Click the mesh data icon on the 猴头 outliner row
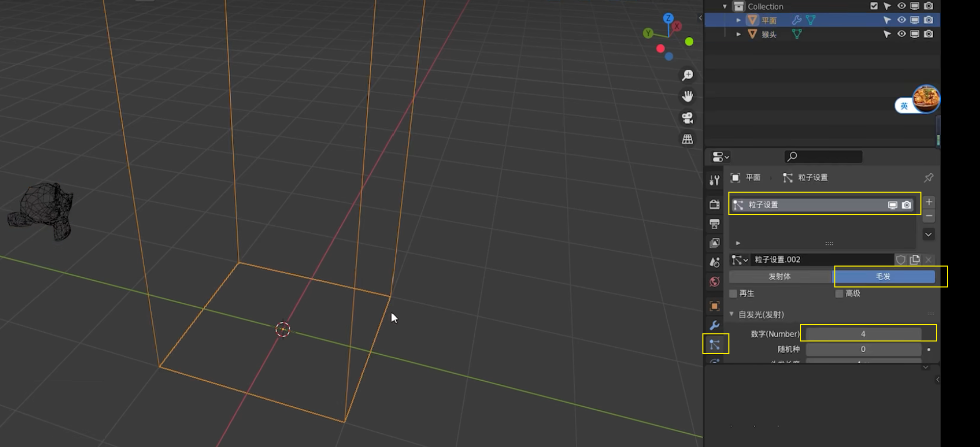This screenshot has height=447, width=980. pyautogui.click(x=797, y=34)
